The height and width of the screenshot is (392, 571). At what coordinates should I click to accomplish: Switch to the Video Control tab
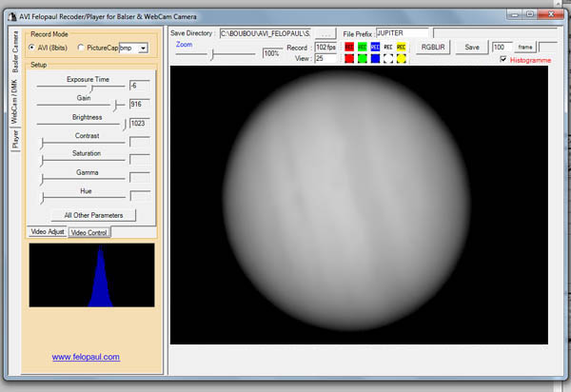[x=89, y=232]
